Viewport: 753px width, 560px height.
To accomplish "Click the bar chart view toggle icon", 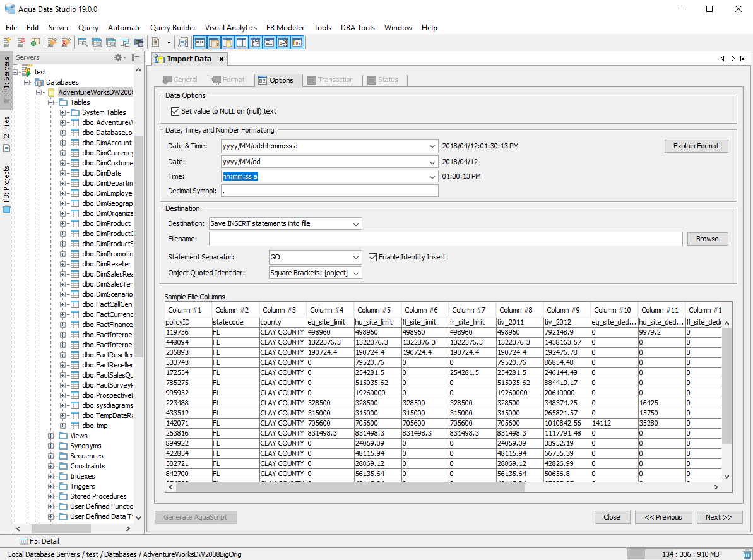I will (x=297, y=43).
